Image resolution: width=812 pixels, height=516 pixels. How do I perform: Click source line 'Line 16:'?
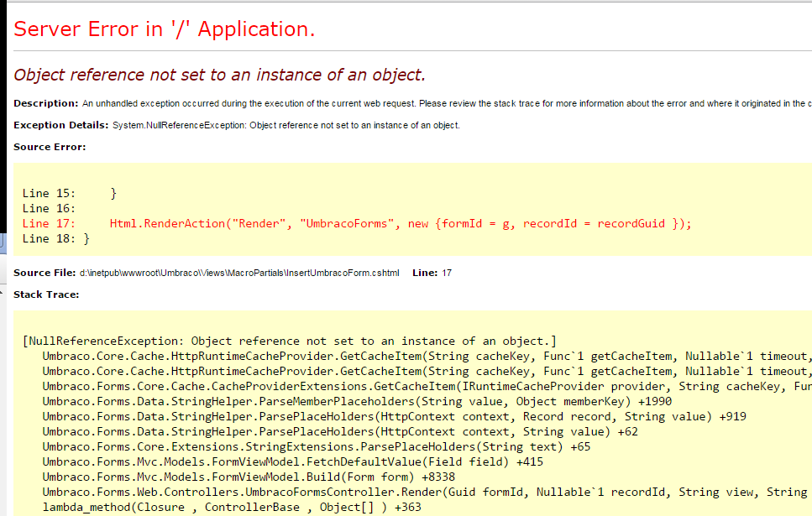(x=49, y=209)
